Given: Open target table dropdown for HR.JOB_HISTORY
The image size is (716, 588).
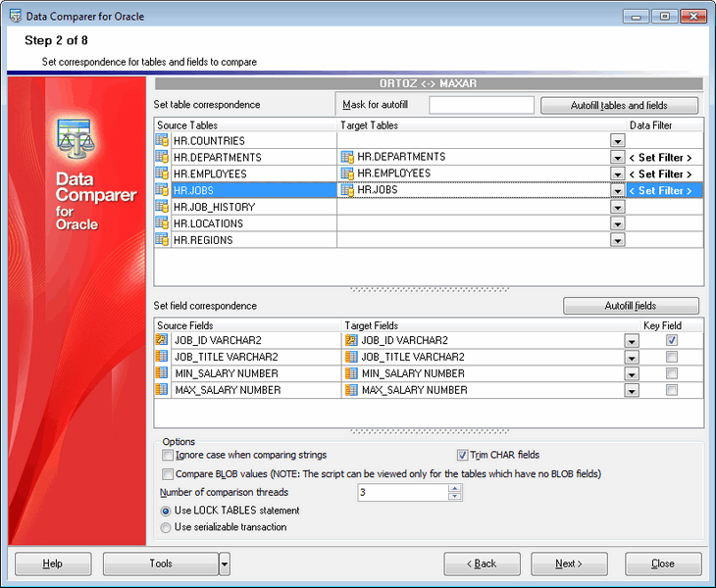Looking at the screenshot, I should click(617, 207).
